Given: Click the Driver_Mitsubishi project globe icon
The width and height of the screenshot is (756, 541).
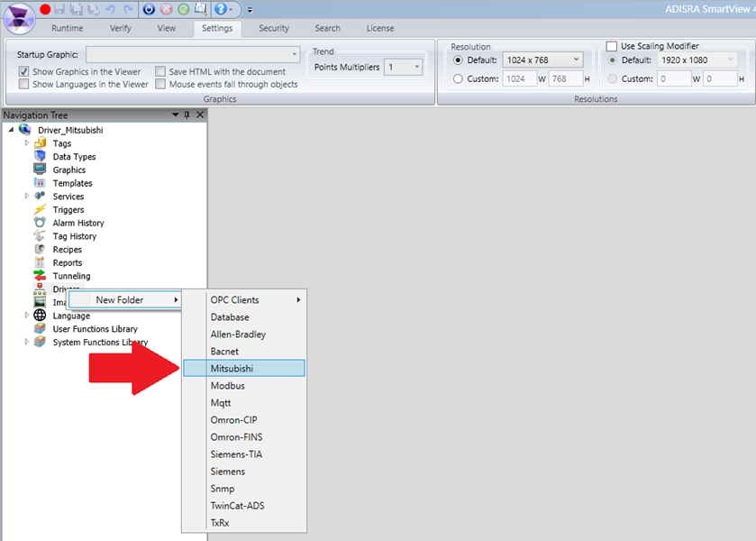Looking at the screenshot, I should 25,129.
